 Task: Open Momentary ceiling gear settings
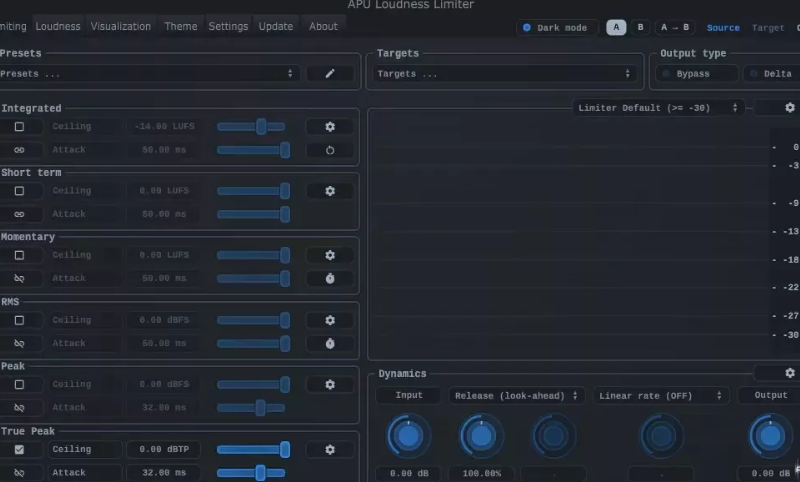tap(330, 255)
